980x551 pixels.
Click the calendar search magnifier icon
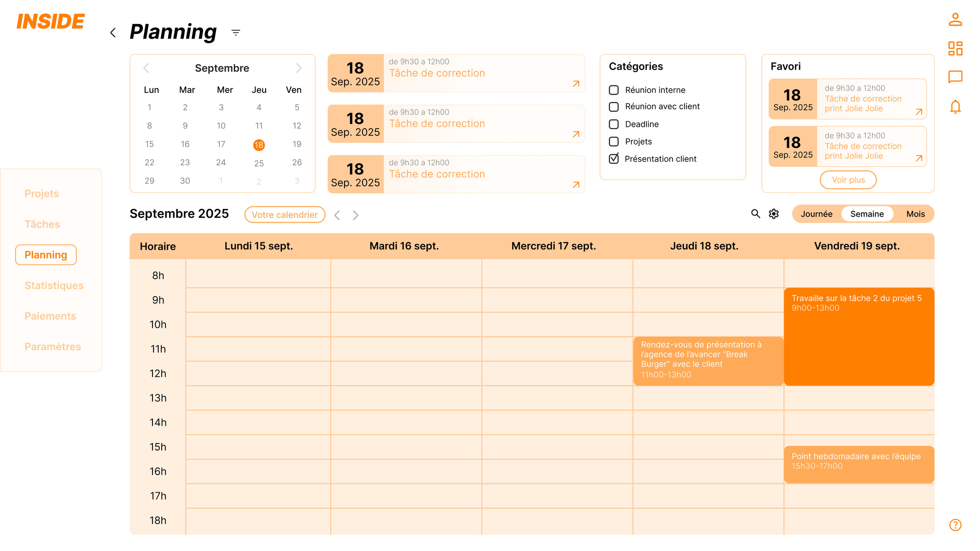pyautogui.click(x=755, y=214)
